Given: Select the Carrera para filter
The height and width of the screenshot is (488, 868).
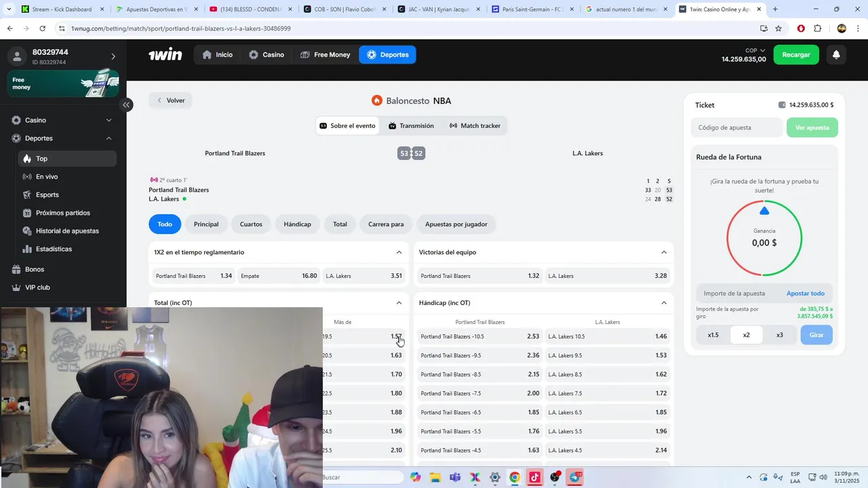Looking at the screenshot, I should 386,224.
